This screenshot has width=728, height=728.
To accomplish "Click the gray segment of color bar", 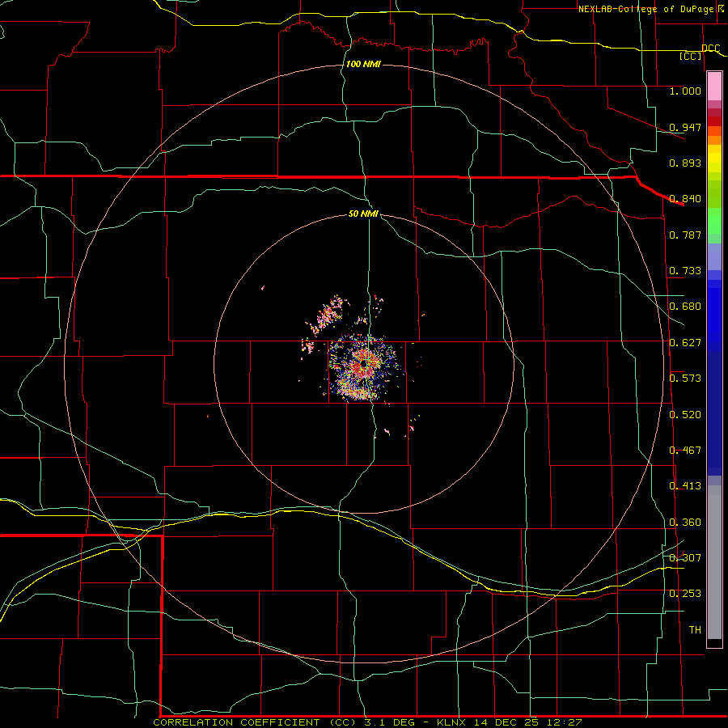I will click(x=714, y=562).
